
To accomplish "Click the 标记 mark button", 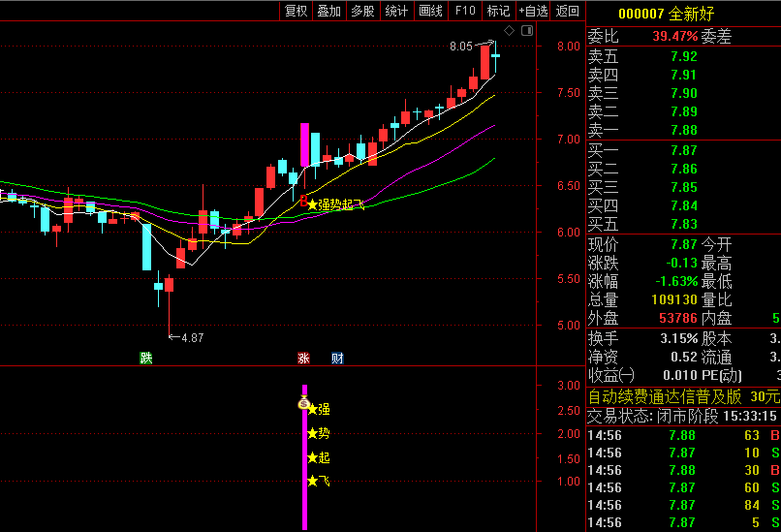I will coord(498,11).
